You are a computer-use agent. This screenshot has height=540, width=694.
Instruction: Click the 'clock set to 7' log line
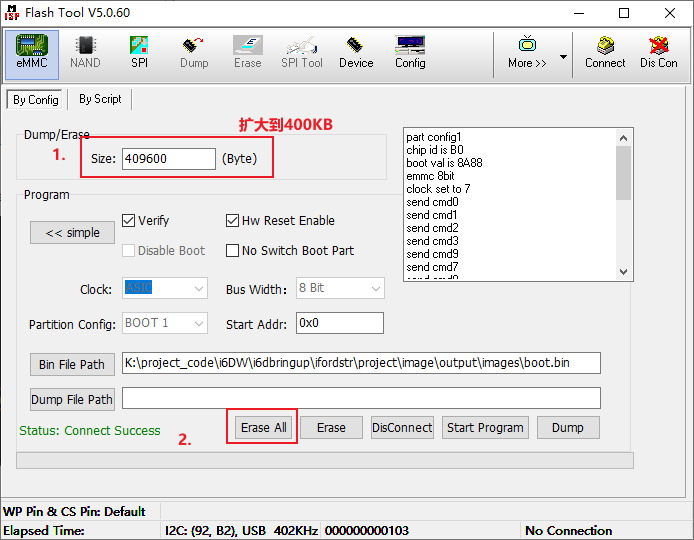438,189
